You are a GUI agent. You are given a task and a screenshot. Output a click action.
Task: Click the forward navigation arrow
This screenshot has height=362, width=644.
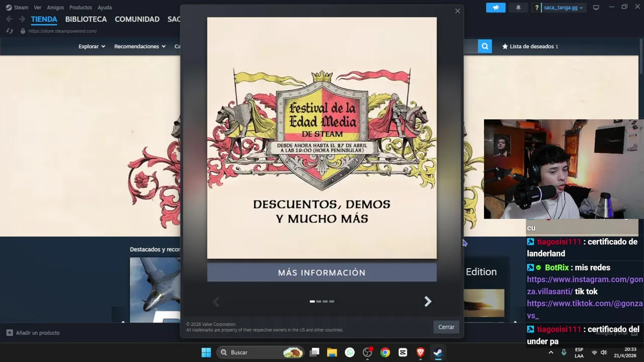(x=22, y=19)
